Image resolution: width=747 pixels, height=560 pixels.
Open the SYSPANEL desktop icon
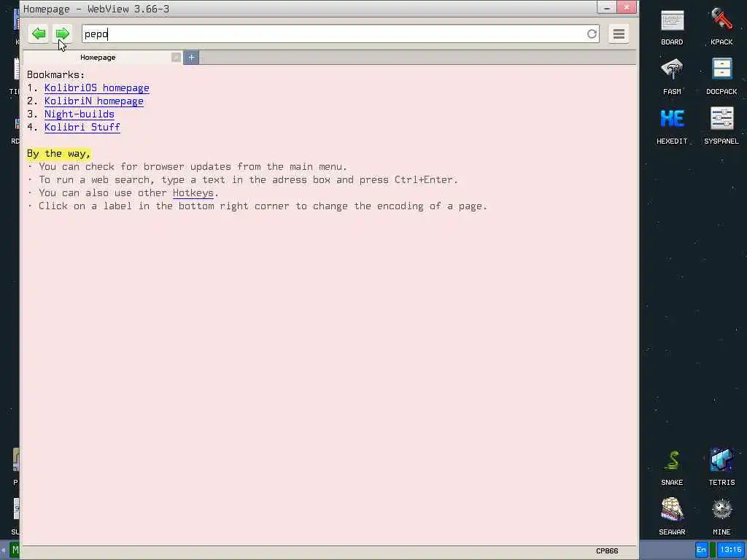click(721, 126)
